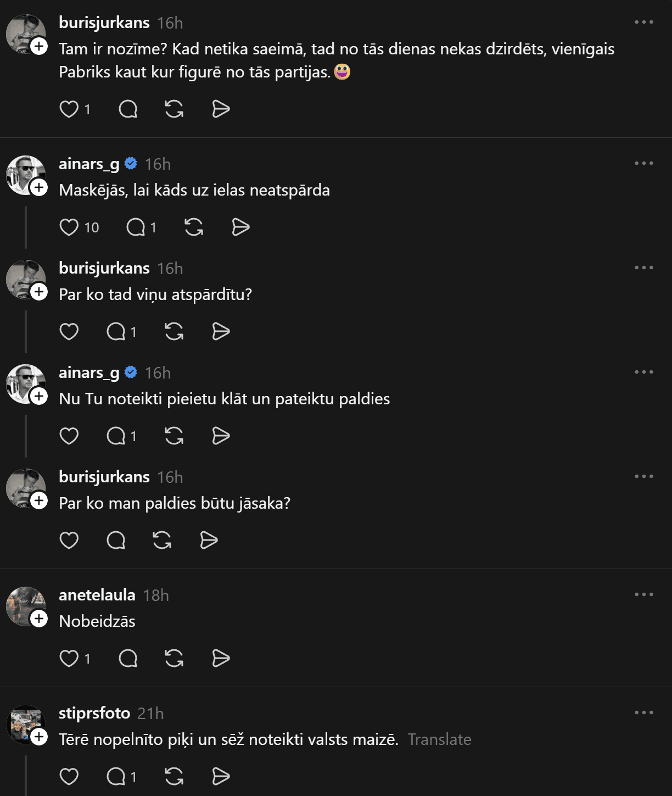
Task: Follow burisjurkans via top avatar plus badge
Action: pyautogui.click(x=39, y=46)
